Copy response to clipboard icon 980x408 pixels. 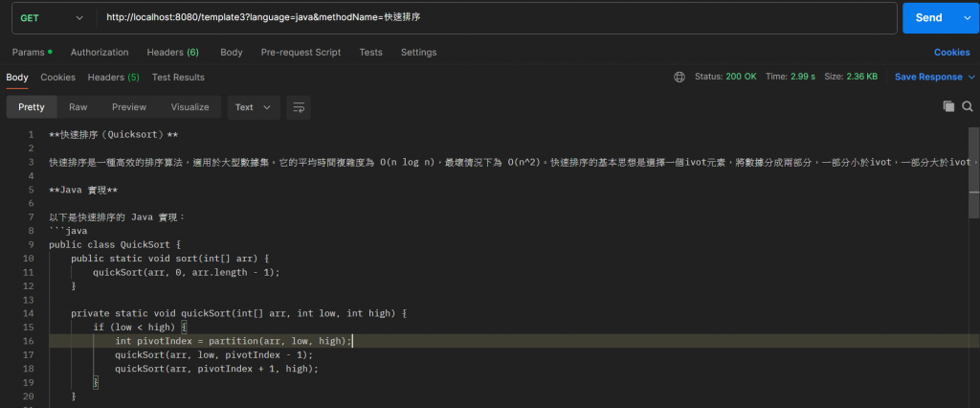[948, 106]
